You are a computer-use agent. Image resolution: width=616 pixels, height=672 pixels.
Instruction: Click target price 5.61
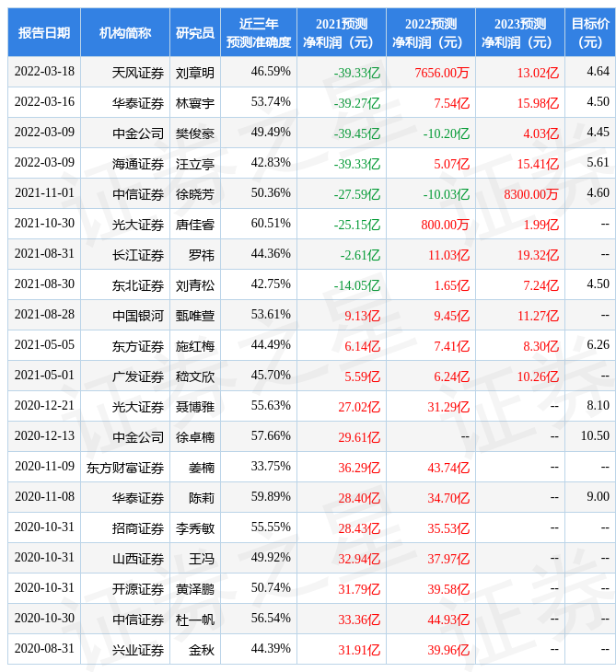(598, 163)
